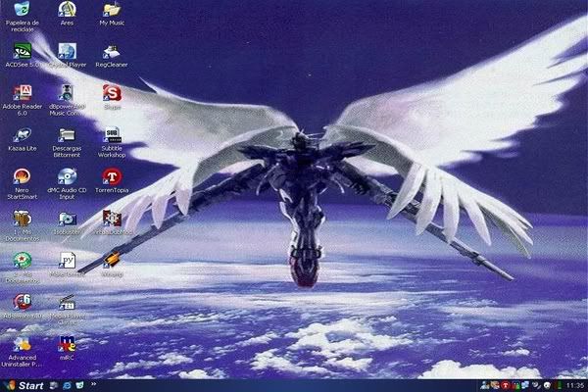
Task: Launch the py MakeTorrent shortcut
Action: pyautogui.click(x=67, y=265)
